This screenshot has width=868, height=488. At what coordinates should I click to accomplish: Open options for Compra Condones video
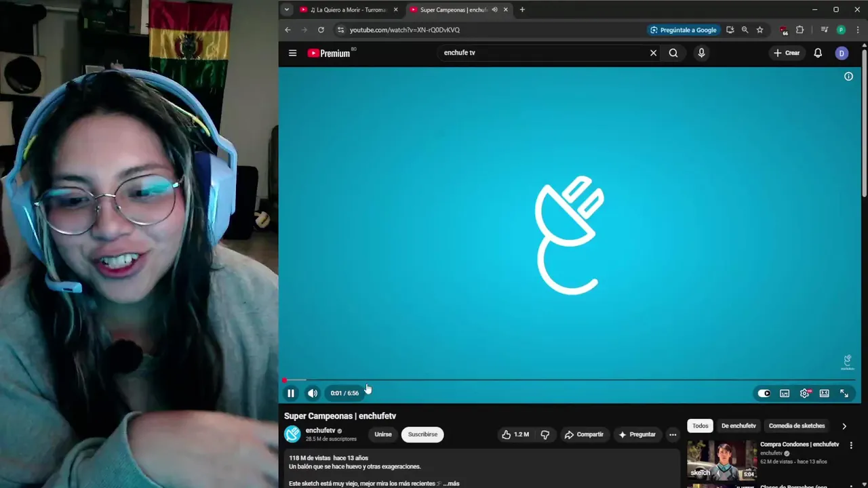point(851,445)
